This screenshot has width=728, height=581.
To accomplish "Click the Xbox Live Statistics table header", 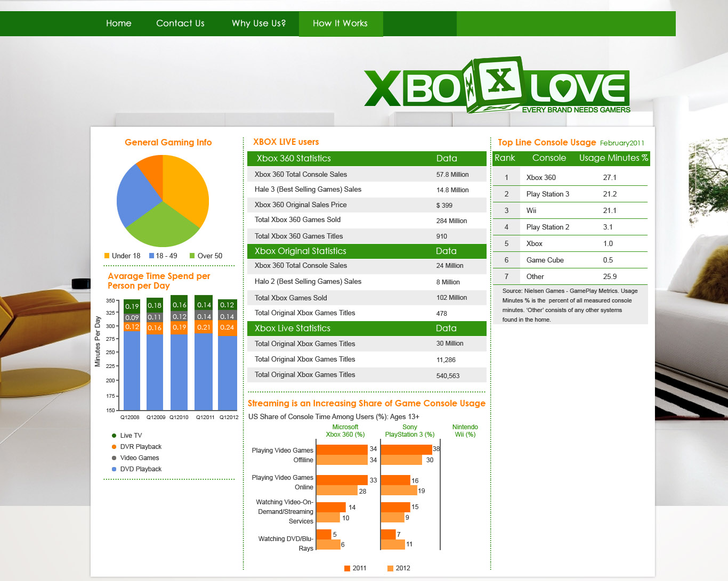I will 367,328.
